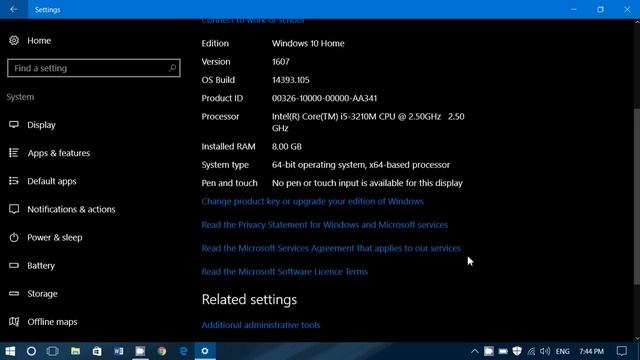Show hidden tray icons chevron
This screenshot has width=640, height=360.
474,351
